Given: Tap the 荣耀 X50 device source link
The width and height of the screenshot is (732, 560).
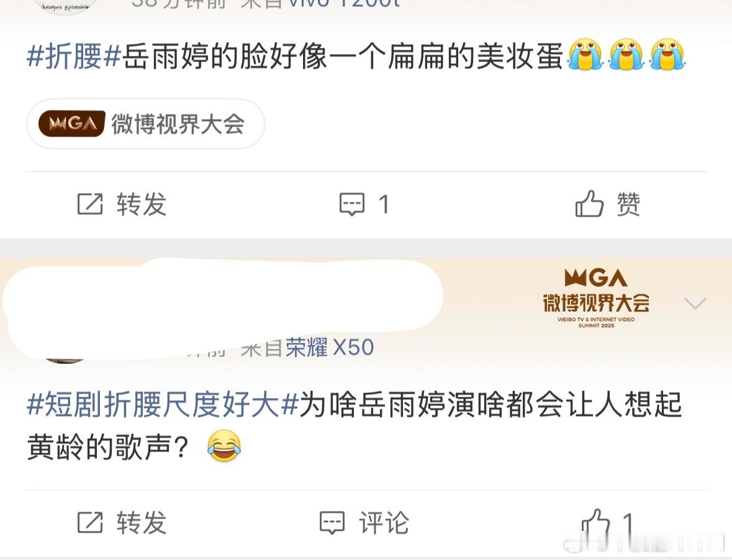Looking at the screenshot, I should tap(330, 347).
